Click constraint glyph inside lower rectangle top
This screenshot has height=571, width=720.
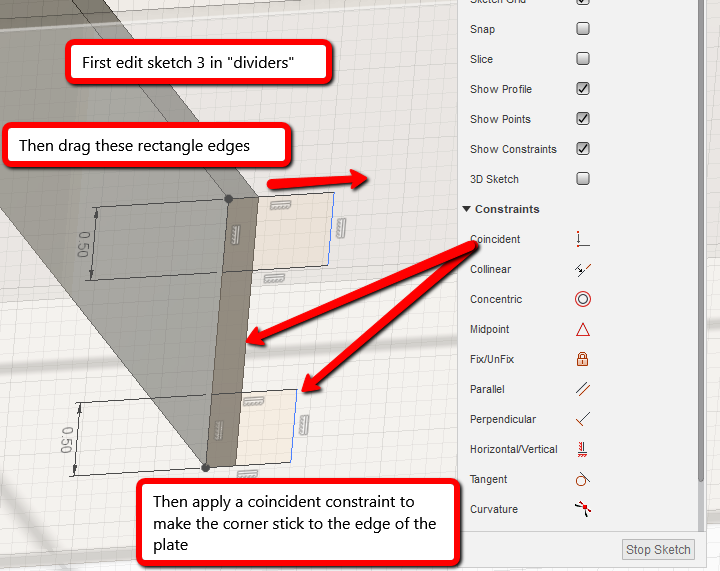point(253,401)
